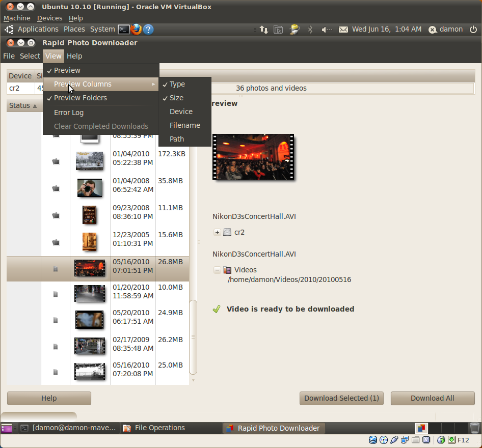Click the Bluetooth icon in system tray
This screenshot has height=448, width=482.
(310, 30)
